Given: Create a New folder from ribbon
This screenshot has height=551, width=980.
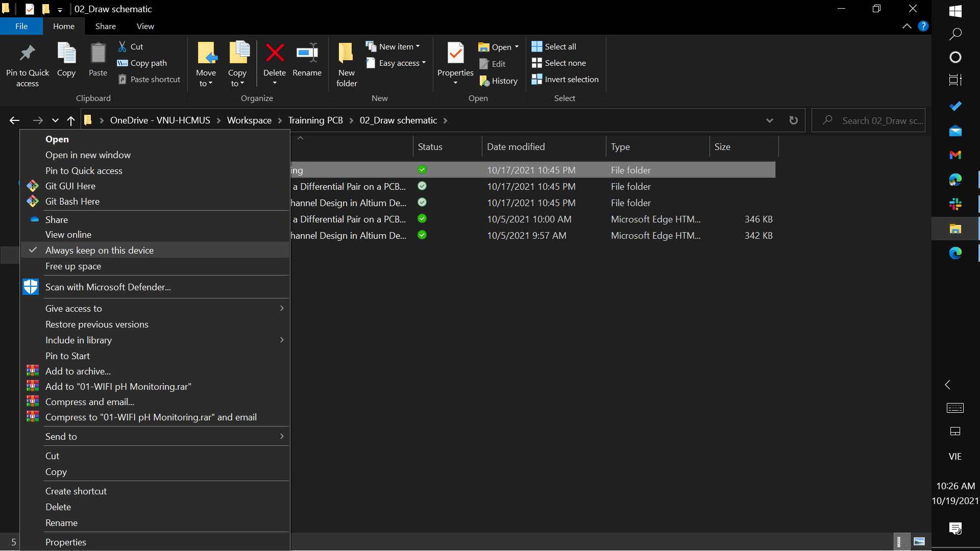Looking at the screenshot, I should 346,63.
